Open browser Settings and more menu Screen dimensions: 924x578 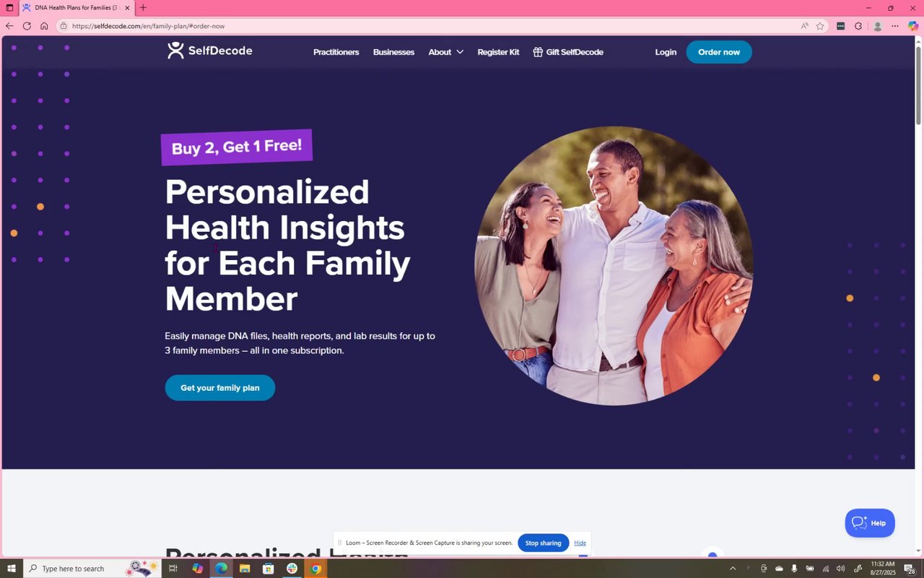(895, 26)
